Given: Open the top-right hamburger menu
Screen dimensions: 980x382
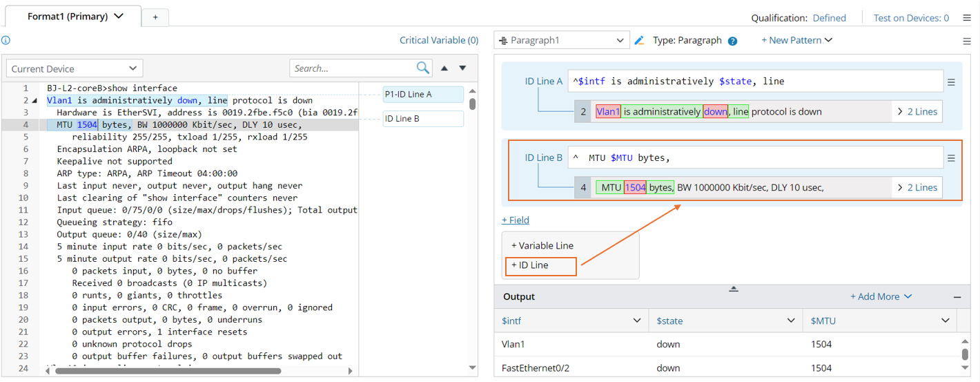Looking at the screenshot, I should click(967, 18).
